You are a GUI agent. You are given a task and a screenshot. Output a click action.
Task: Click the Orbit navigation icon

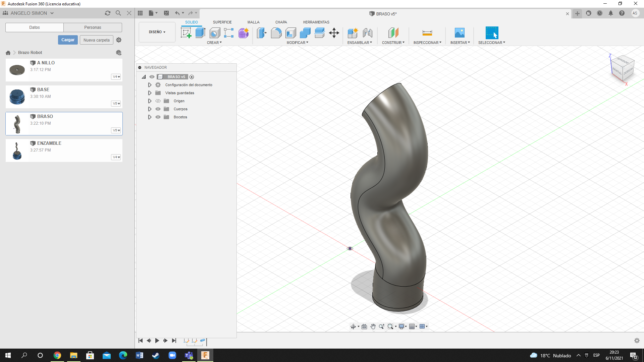click(x=353, y=326)
